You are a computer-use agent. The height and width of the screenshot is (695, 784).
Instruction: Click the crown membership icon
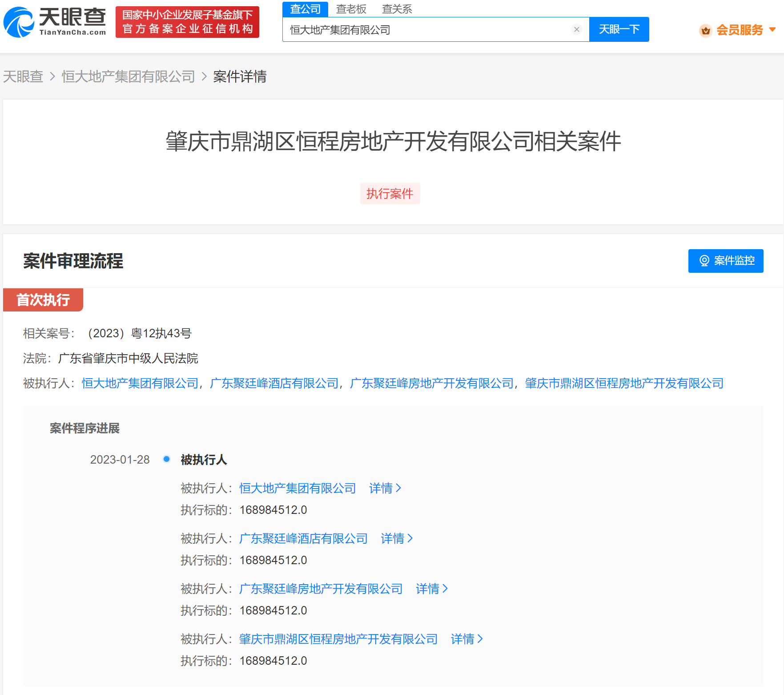tap(705, 30)
